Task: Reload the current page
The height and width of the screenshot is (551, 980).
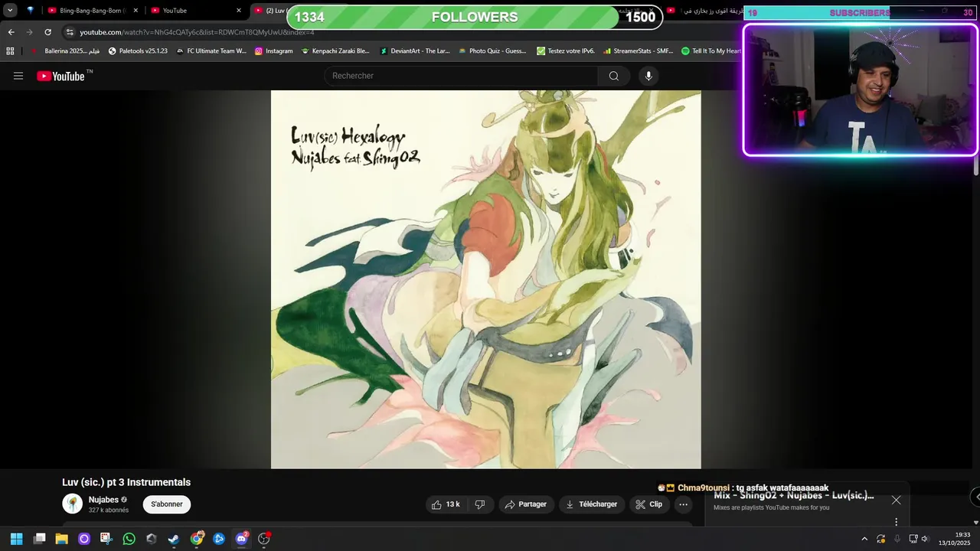Action: [47, 32]
